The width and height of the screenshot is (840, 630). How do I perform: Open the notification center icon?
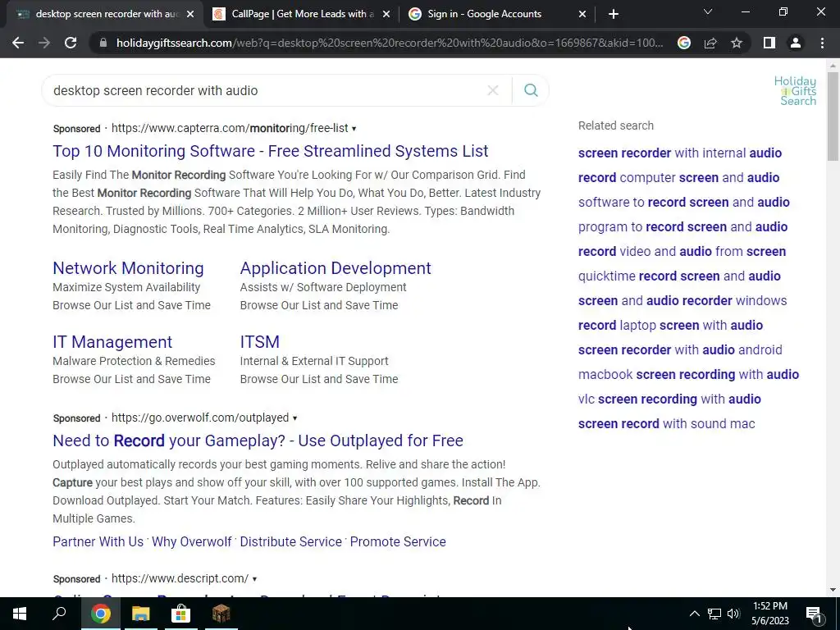(x=814, y=614)
